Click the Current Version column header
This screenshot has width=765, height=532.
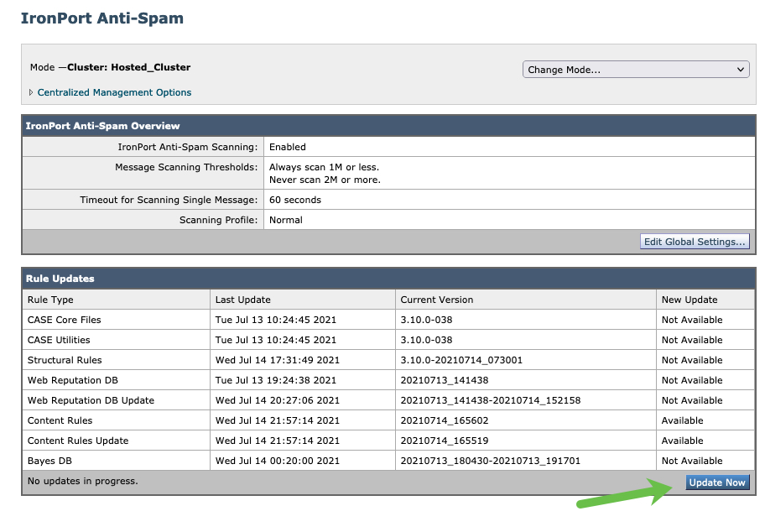point(437,300)
